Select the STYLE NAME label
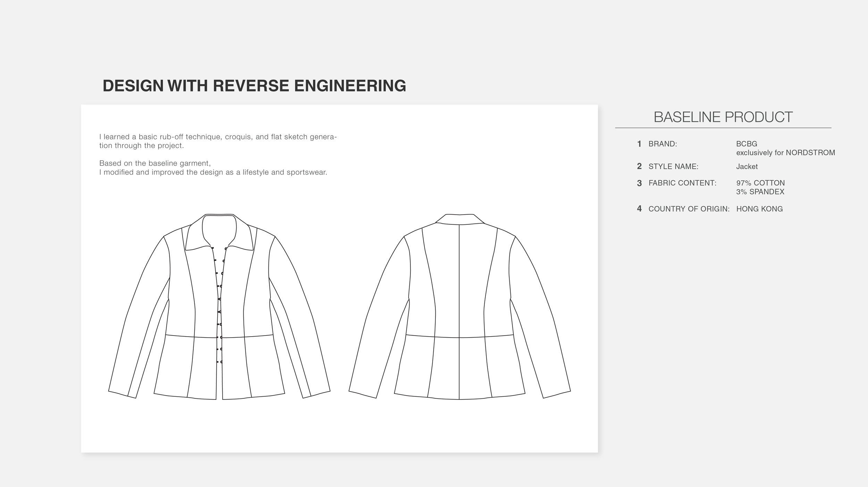 click(x=673, y=166)
